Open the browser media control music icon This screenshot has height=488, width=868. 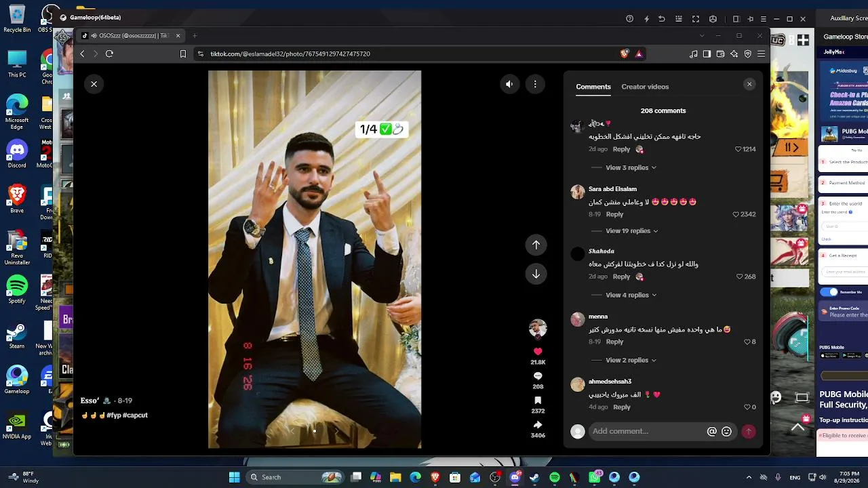[693, 54]
